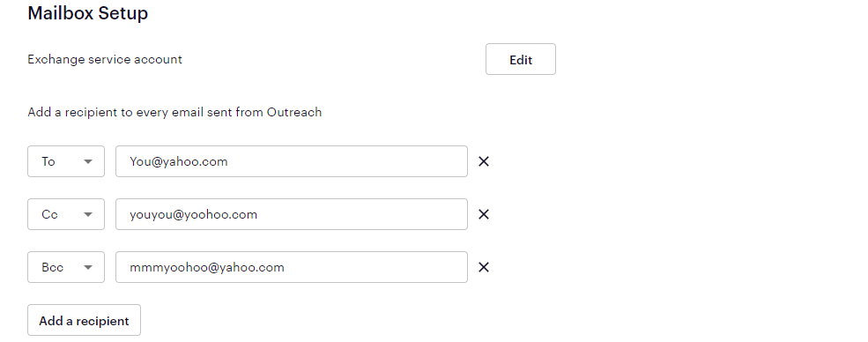Click the arrow in the To combo box
Viewport: 868px width, 342px height.
coord(87,161)
